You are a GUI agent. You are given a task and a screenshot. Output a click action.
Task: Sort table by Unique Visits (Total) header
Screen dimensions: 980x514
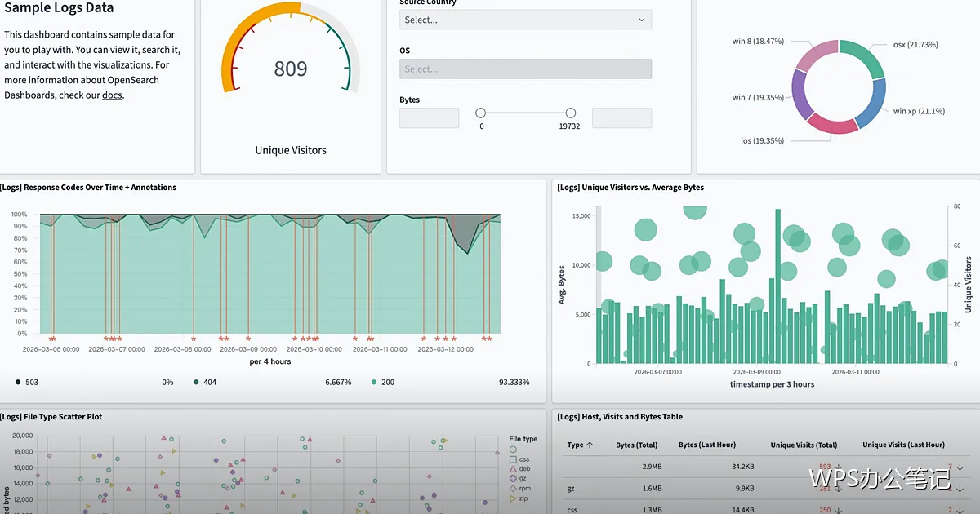(804, 445)
